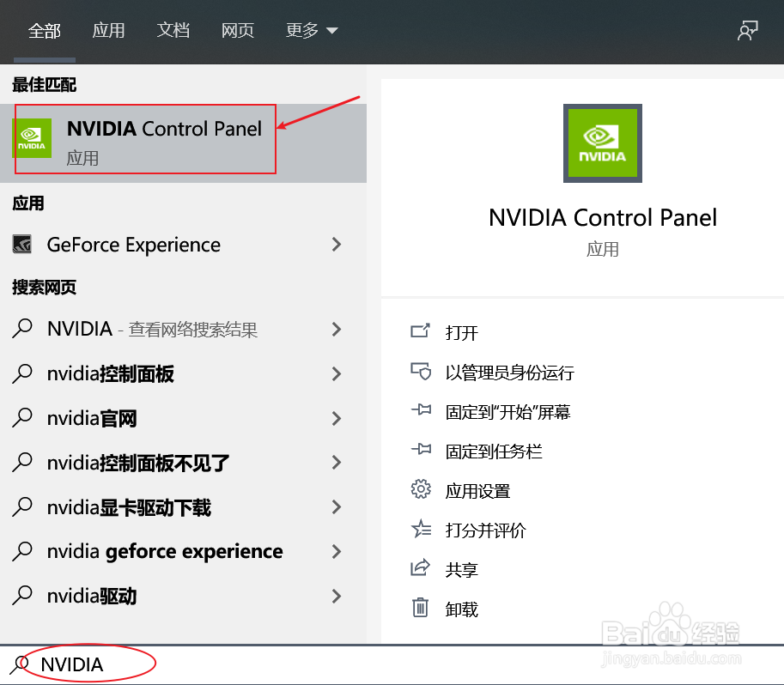Viewport: 784px width, 685px height.
Task: Choose 固定到任务栏 option
Action: [x=494, y=452]
